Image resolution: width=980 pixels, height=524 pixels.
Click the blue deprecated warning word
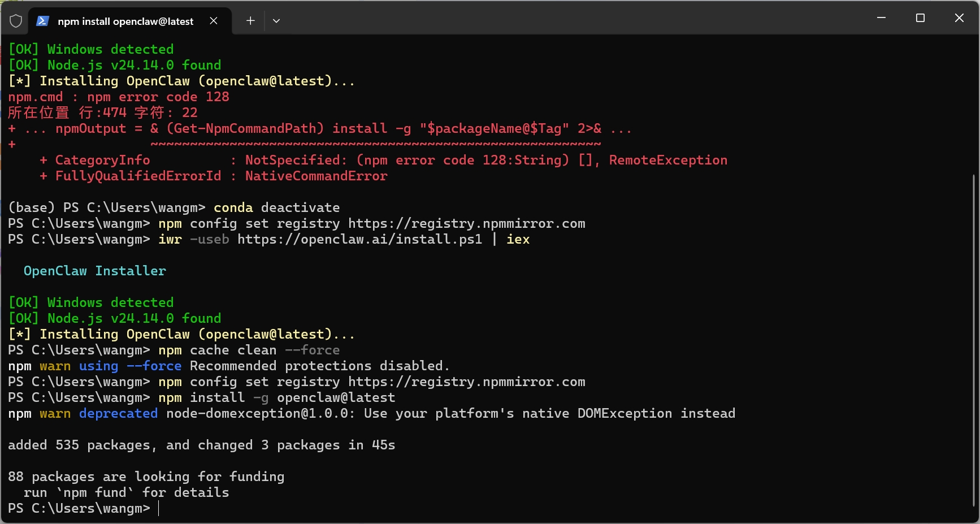(118, 414)
